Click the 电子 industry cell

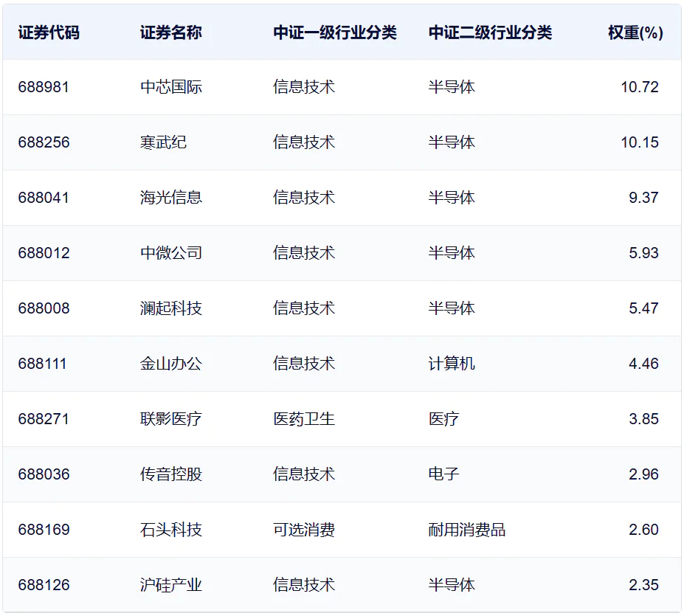pos(443,474)
